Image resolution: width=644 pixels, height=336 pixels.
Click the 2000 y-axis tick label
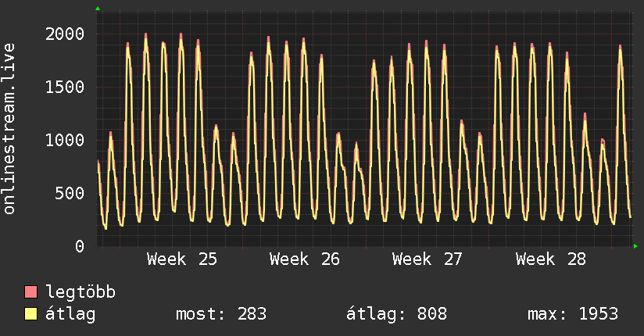tap(65, 34)
